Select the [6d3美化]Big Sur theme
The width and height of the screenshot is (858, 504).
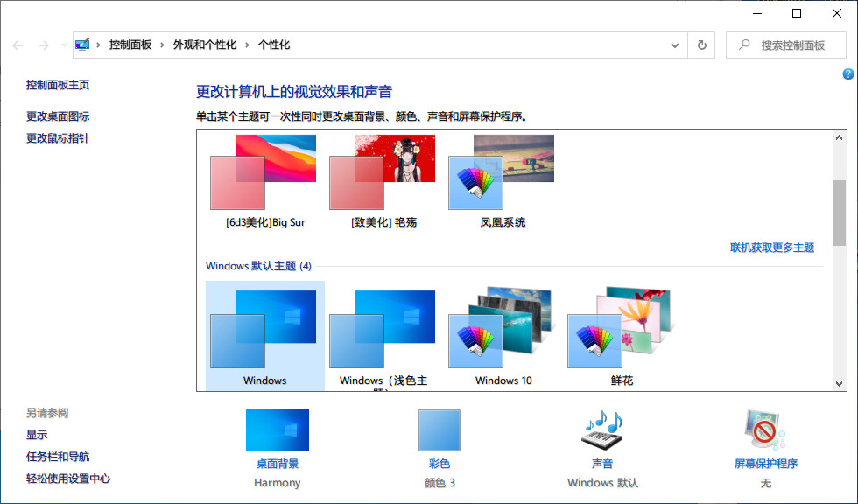264,182
